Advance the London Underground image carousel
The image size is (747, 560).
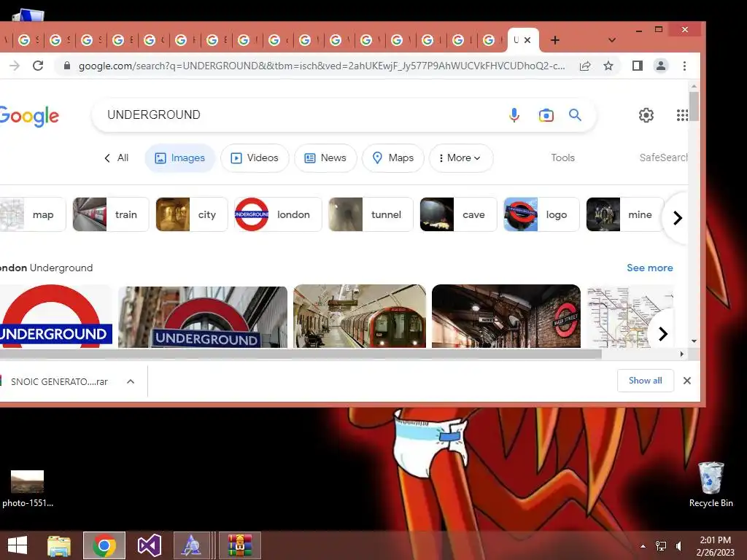pos(663,334)
